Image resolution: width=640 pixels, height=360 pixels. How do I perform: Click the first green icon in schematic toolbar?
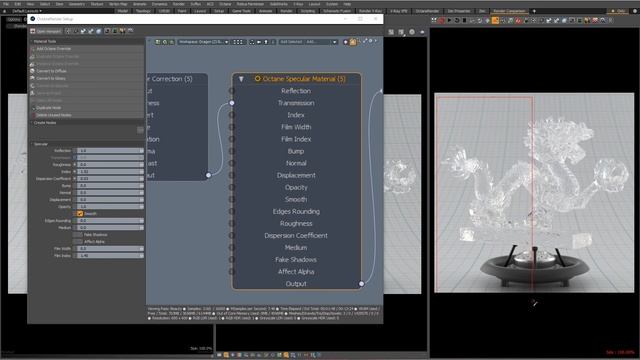[x=158, y=42]
